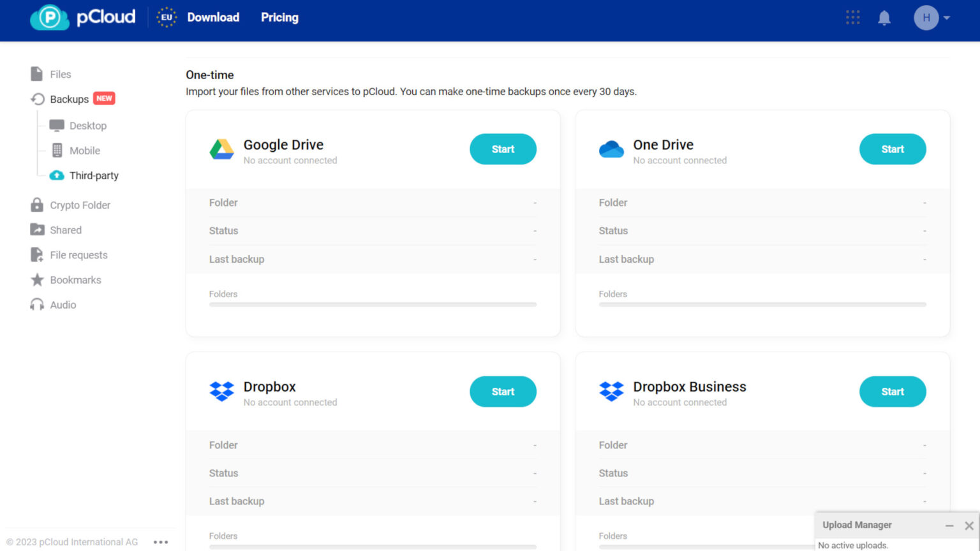Click the Folders progress bar under One Drive
This screenshot has width=980, height=551.
click(762, 304)
